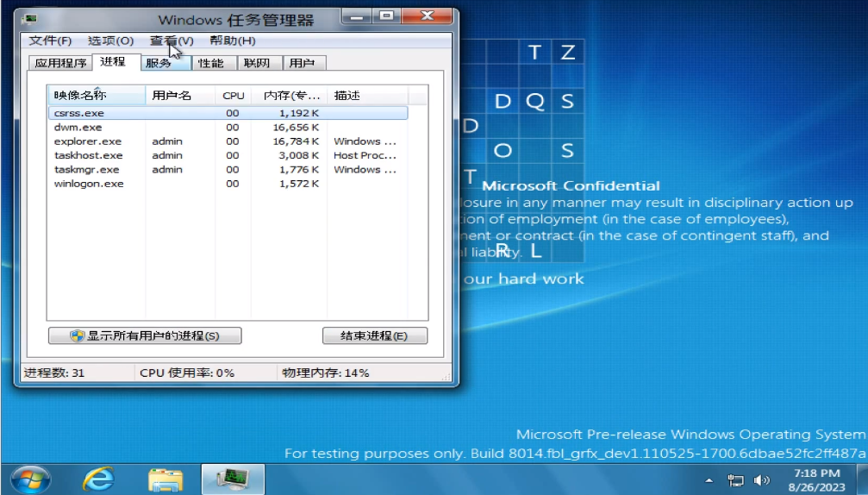Click 显示所有用户的进程 button
Image resolution: width=868 pixels, height=495 pixels.
(145, 335)
